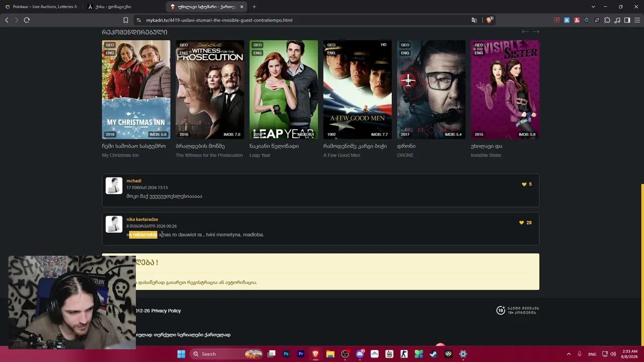
Task: Reload the current page
Action: [27, 20]
